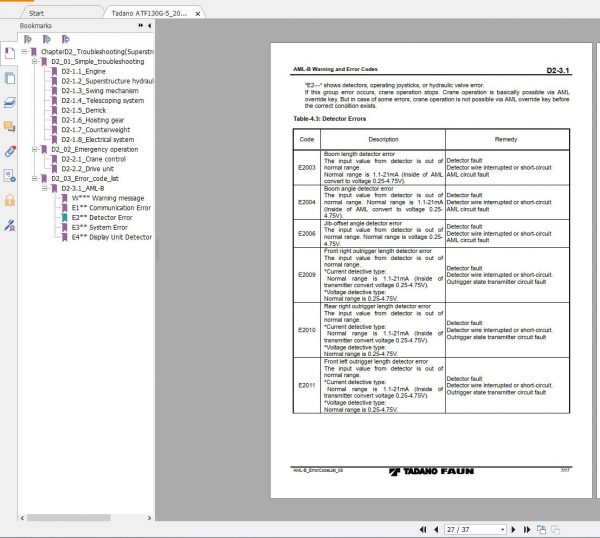Collapse the D2-3.1_AML-B bookmark node
The height and width of the screenshot is (538, 600).
(46, 188)
